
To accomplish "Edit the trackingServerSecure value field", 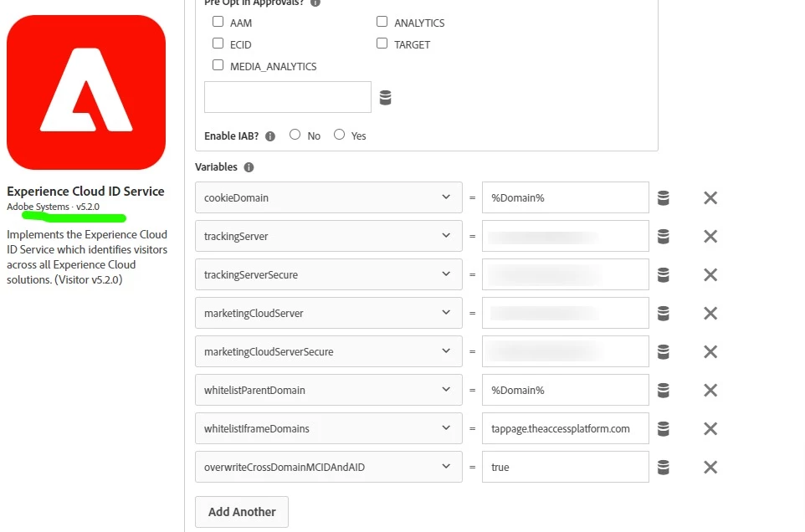I will tap(565, 274).
